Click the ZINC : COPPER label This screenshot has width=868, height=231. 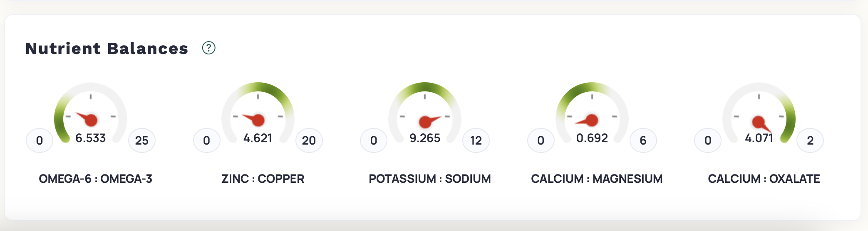click(x=263, y=179)
